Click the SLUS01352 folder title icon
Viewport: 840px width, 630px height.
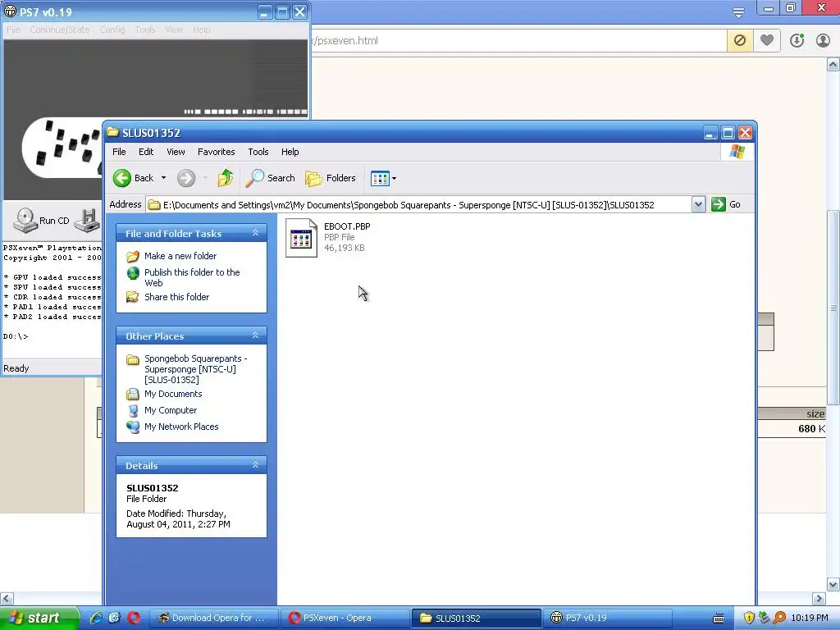pos(113,132)
